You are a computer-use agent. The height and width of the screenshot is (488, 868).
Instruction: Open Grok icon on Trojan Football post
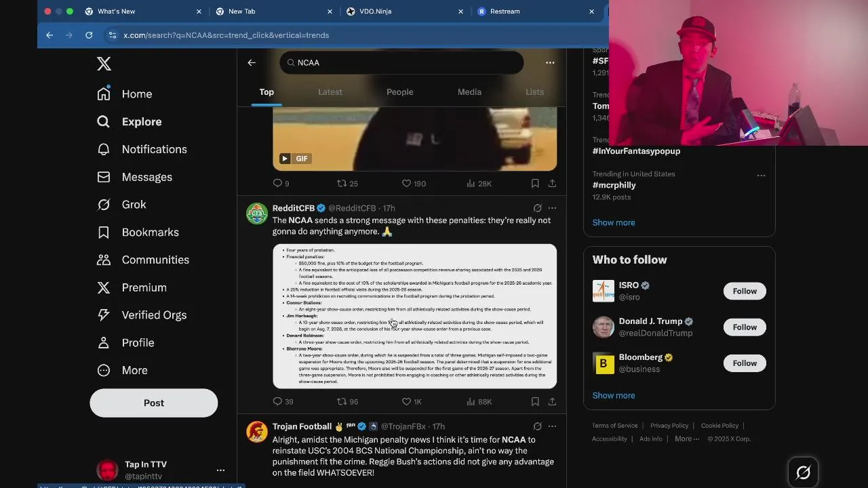(x=537, y=426)
